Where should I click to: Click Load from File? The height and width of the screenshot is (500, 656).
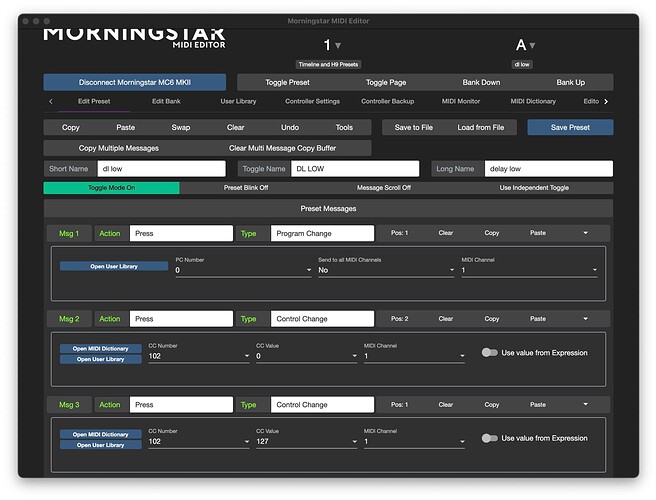[x=481, y=127]
